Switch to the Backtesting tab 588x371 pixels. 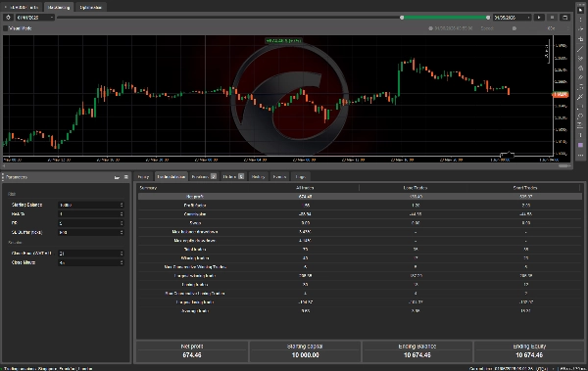tap(59, 7)
